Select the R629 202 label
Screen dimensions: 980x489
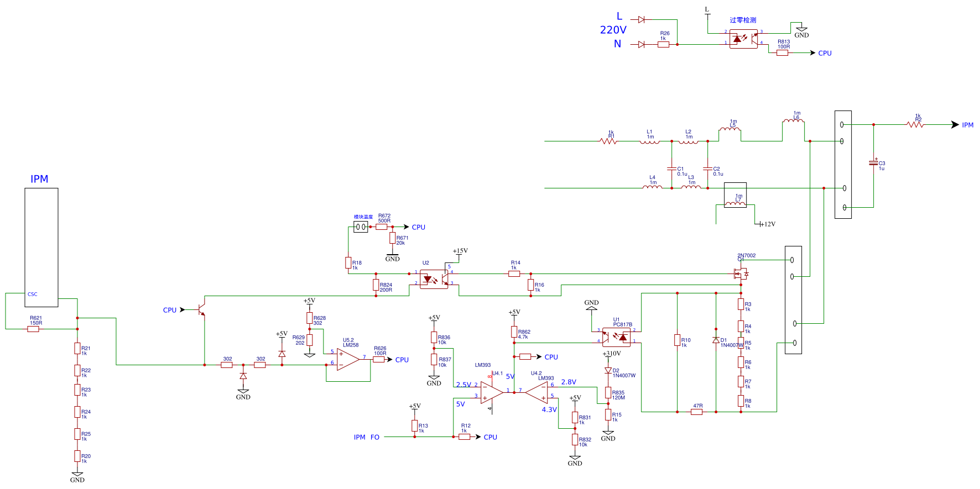pos(299,340)
